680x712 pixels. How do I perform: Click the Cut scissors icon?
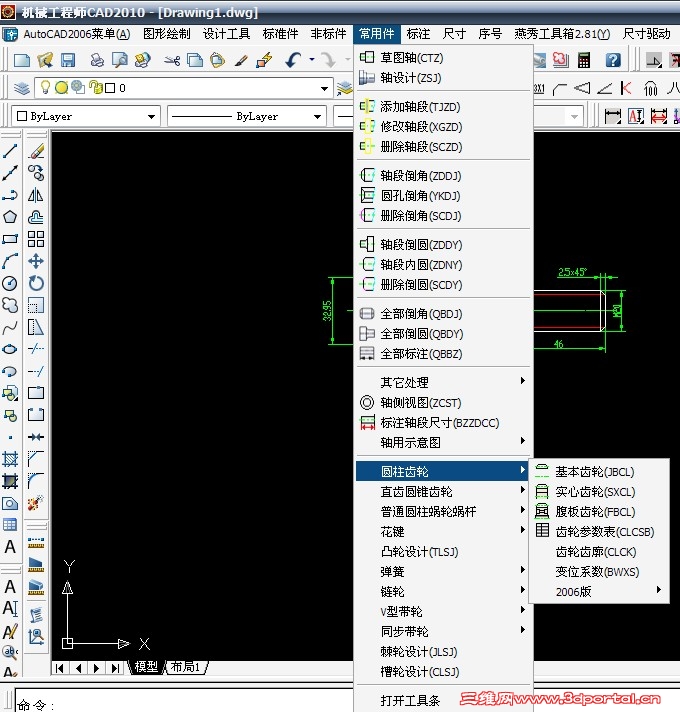pyautogui.click(x=172, y=60)
